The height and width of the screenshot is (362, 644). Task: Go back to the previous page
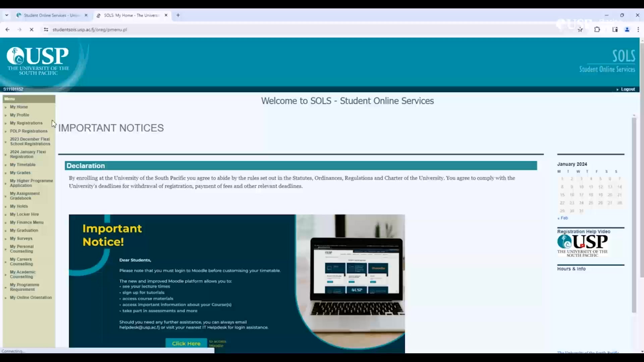click(x=7, y=29)
